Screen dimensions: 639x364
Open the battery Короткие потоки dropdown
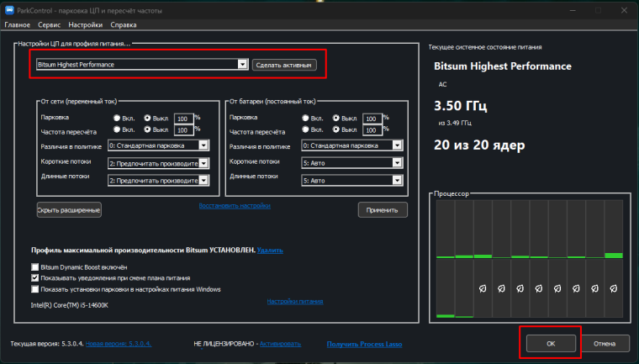coord(352,163)
